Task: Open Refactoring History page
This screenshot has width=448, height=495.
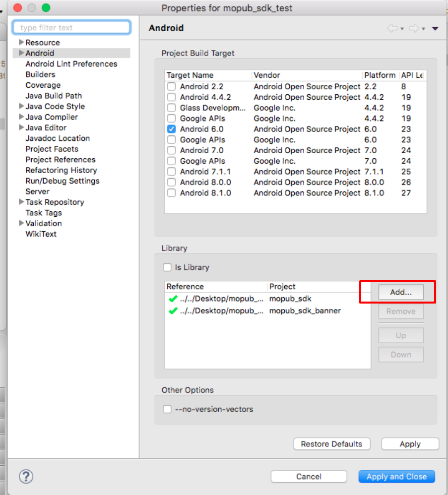Action: [61, 170]
